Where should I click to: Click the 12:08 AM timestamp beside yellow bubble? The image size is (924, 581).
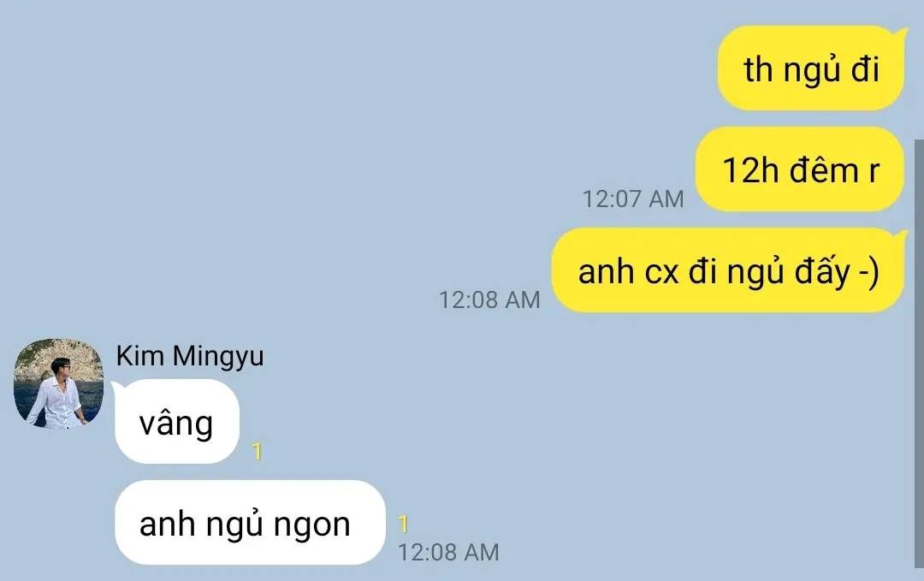click(489, 300)
